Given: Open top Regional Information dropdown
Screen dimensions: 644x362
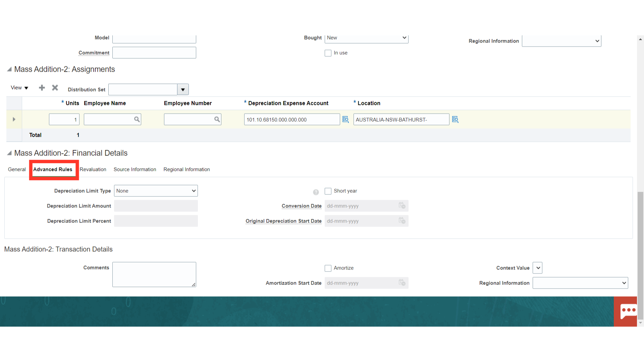Looking at the screenshot, I should [x=561, y=41].
